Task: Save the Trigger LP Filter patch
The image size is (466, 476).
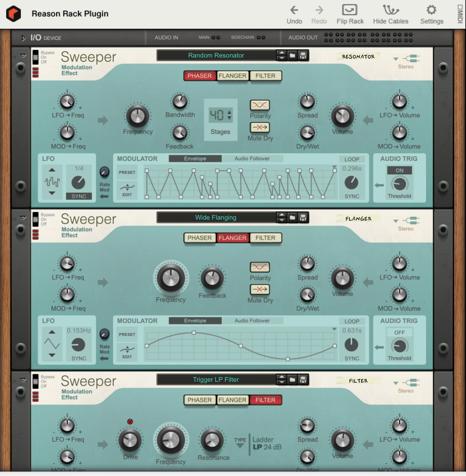Action: tap(303, 379)
